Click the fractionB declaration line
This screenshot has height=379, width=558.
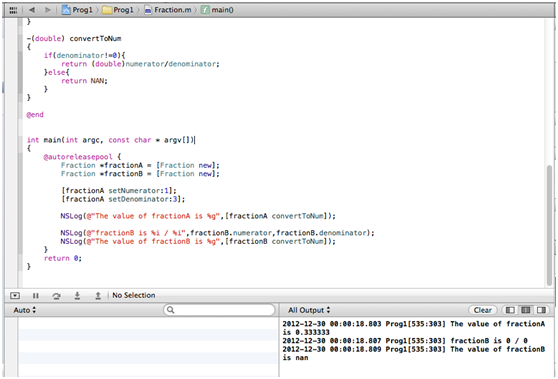pos(140,174)
